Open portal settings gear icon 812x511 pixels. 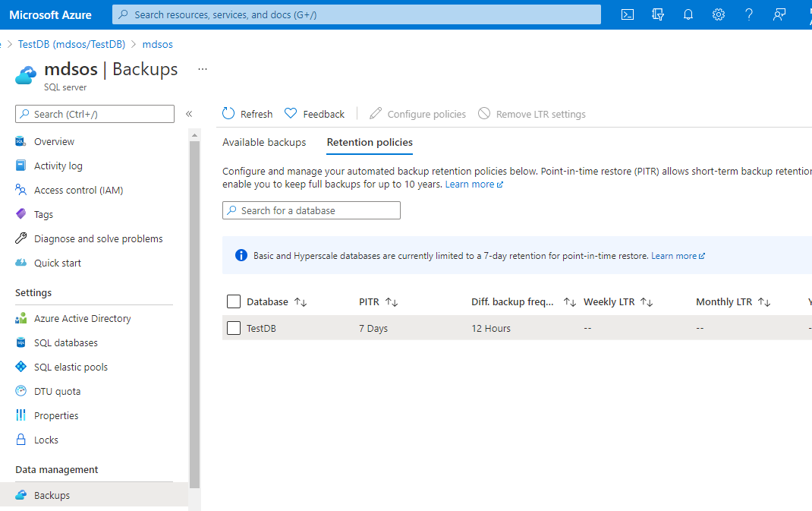719,14
